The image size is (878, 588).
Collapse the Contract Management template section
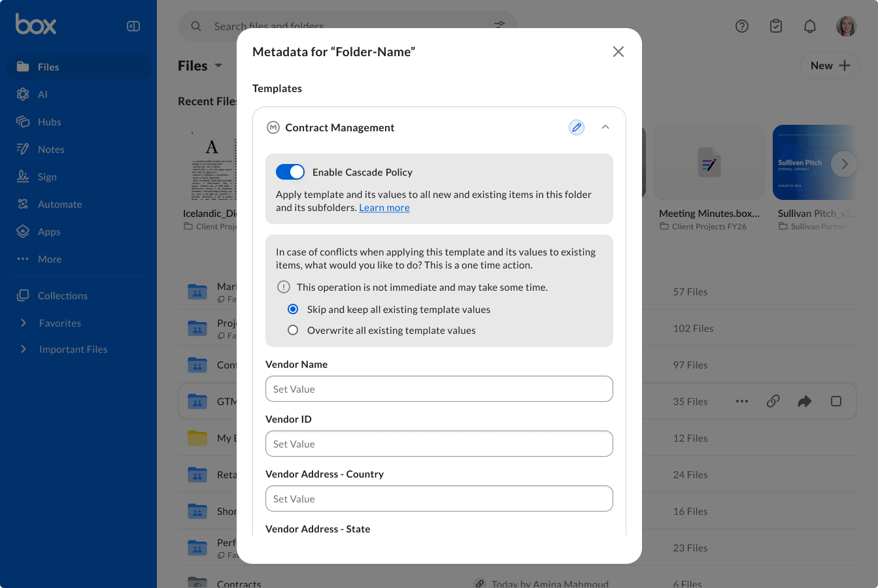pos(605,127)
